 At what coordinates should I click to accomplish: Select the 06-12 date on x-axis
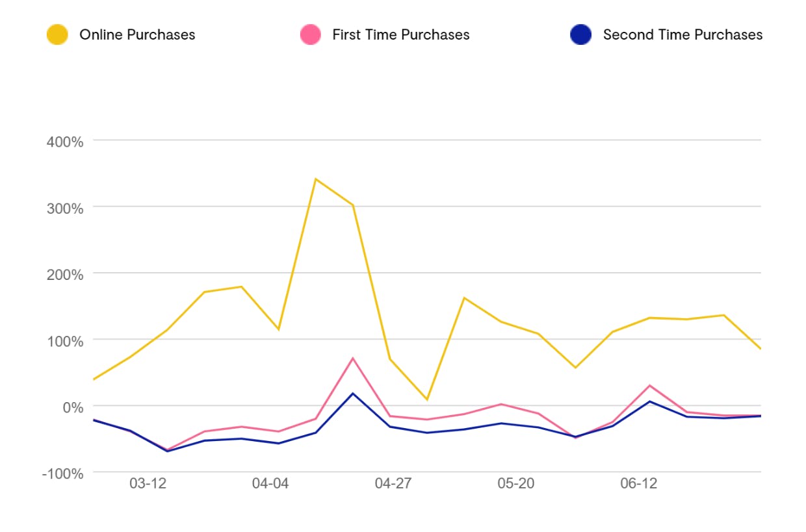tap(638, 484)
